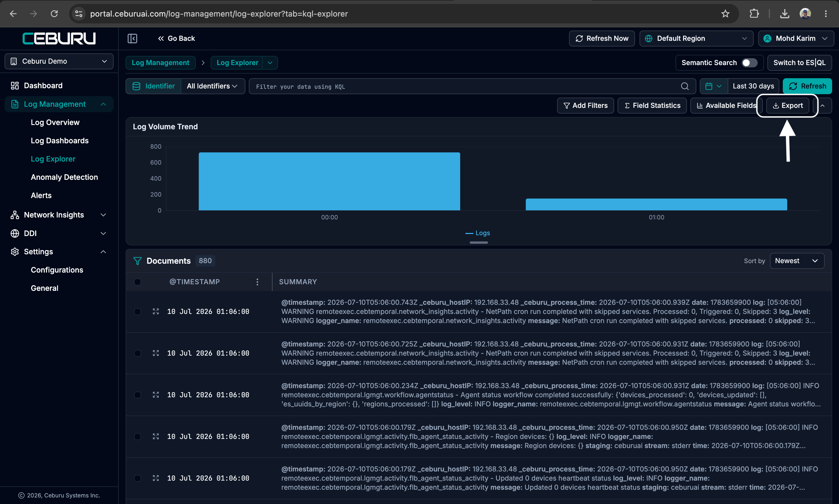
Task: Select checkbox for Region devices log row
Action: coord(138,436)
